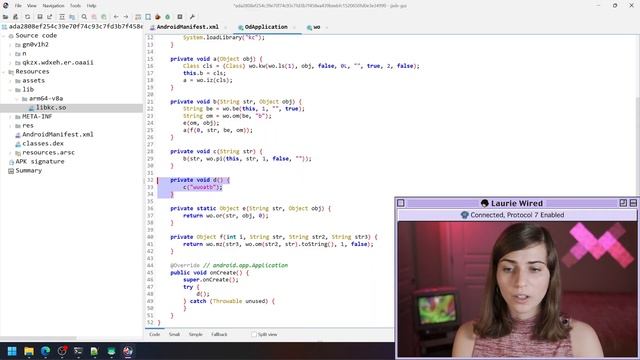Collapse the arm64-v8a folder node
Image resolution: width=640 pixels, height=360 pixels.
[18, 99]
